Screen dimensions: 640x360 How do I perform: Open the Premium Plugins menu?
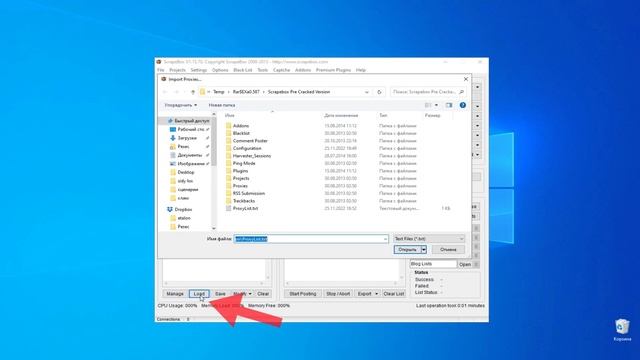(x=333, y=70)
